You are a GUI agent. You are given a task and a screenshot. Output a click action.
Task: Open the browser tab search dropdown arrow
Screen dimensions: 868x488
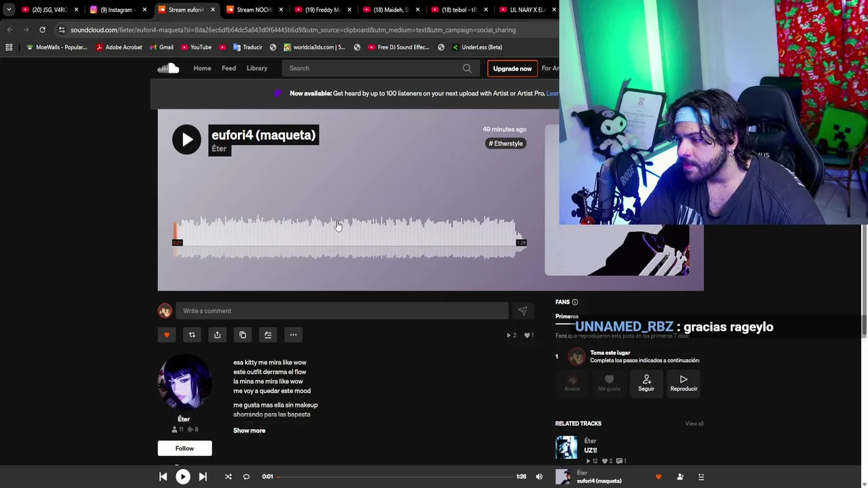tap(8, 9)
